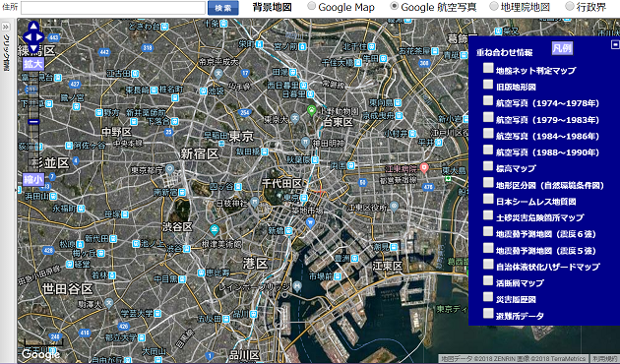
Task: Open the 凡例 legend button
Action: coord(562,48)
